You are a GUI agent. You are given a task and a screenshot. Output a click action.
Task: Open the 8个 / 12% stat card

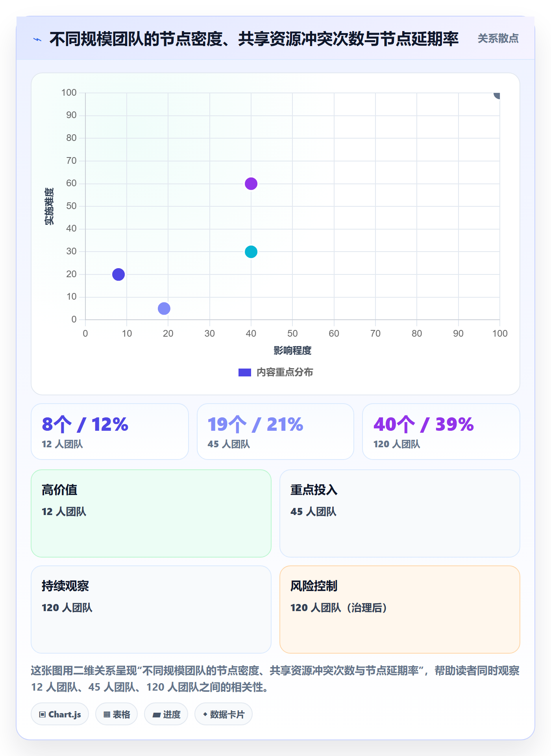[110, 432]
